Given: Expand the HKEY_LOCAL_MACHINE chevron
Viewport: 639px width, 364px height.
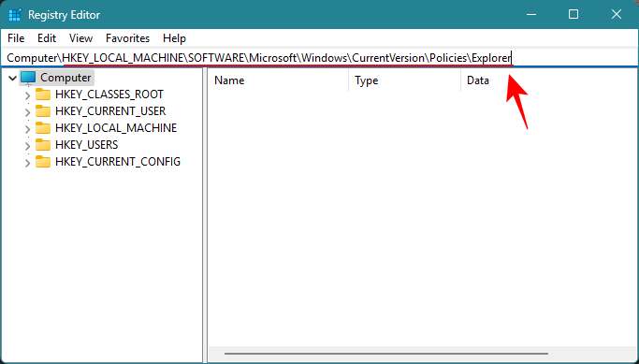Looking at the screenshot, I should [x=27, y=129].
